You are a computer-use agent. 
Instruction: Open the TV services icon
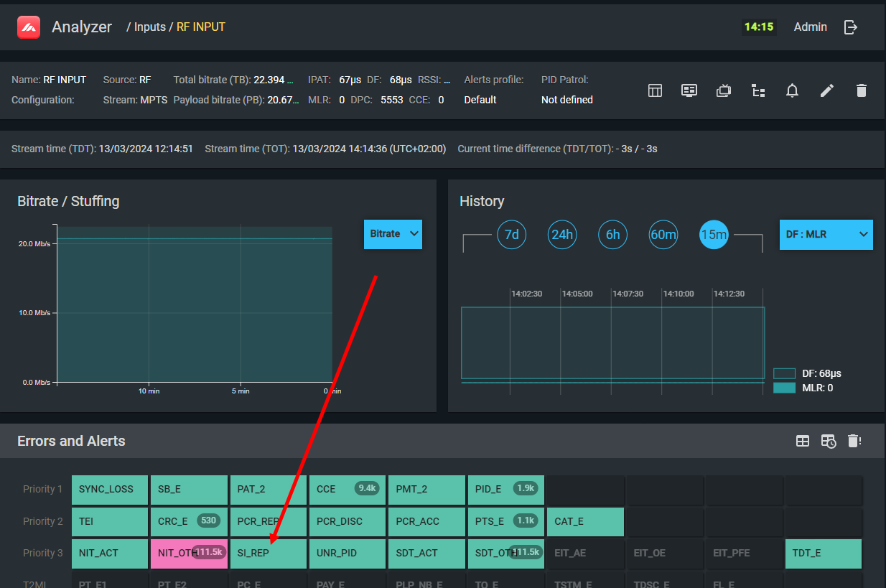(x=724, y=90)
